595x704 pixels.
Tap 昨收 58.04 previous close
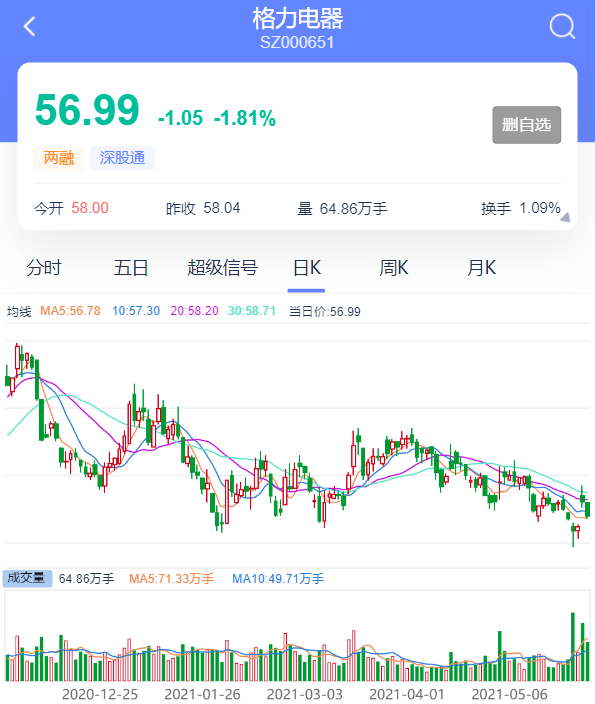pos(203,208)
